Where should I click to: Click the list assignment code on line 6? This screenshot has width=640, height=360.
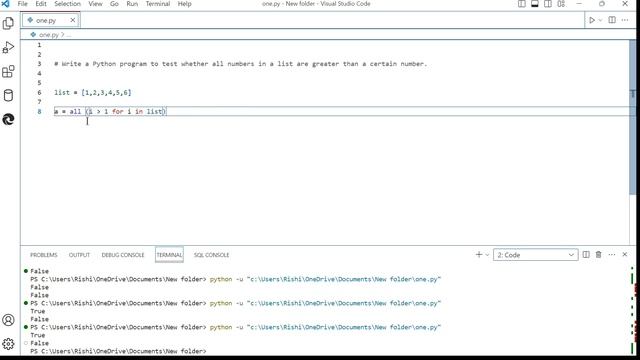[93, 93]
